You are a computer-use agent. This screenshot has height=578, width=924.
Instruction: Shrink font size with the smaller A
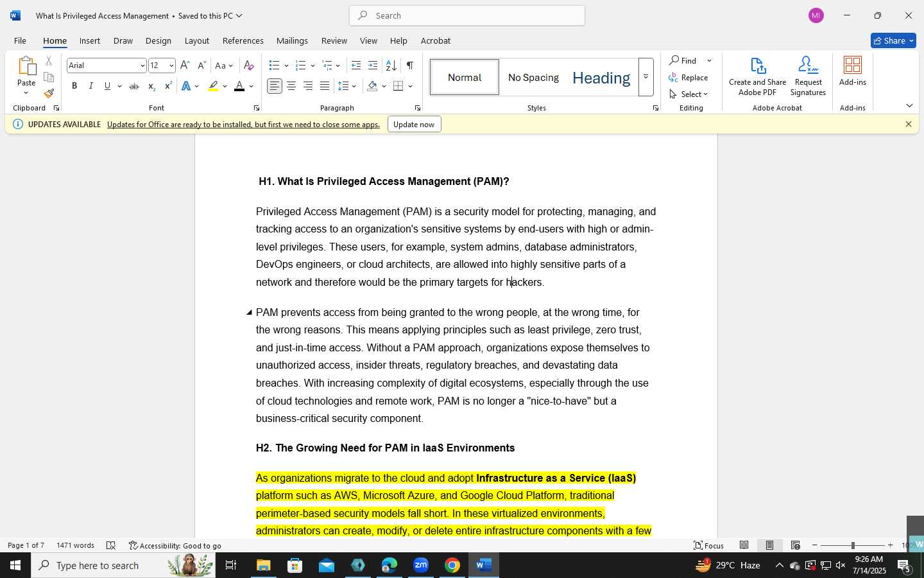pos(201,66)
